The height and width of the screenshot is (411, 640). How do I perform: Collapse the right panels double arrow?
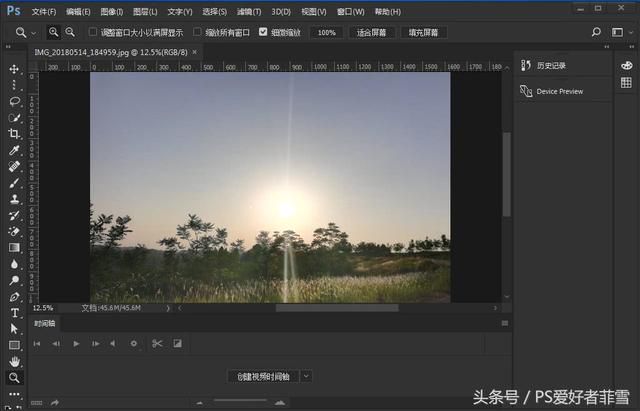[x=607, y=47]
